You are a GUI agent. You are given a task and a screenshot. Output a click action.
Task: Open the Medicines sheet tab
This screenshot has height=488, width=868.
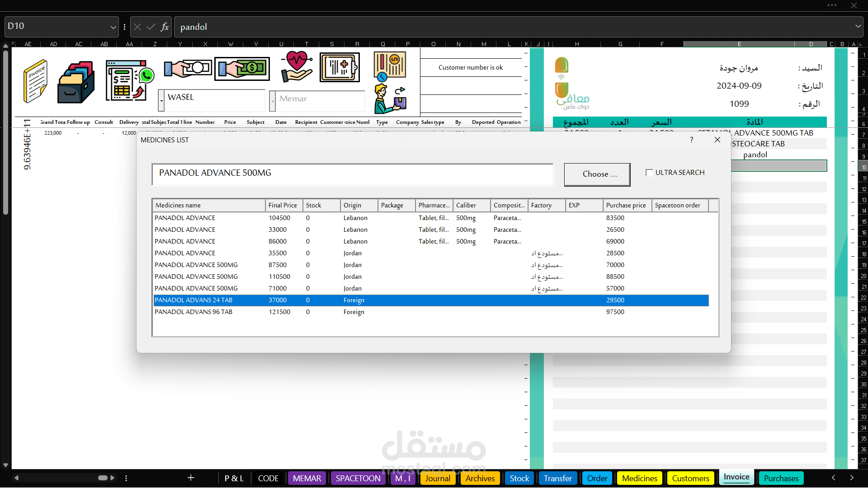coord(640,479)
